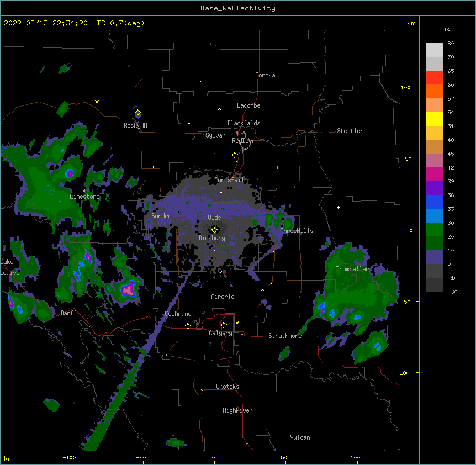Click the Blackfalds city label
Viewport: 476px width, 465px height.
coord(244,123)
